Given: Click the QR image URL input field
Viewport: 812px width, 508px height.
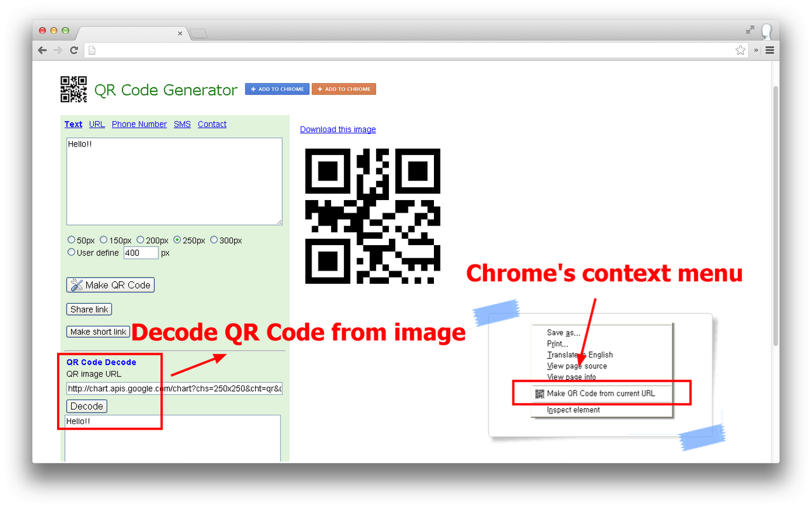Looking at the screenshot, I should [174, 388].
